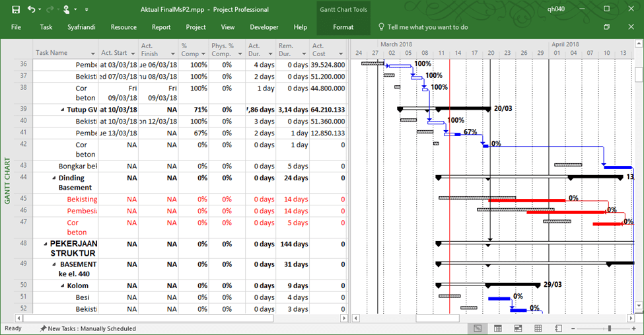Click the Save icon in the title bar
Image resolution: width=644 pixels, height=335 pixels.
click(x=15, y=9)
